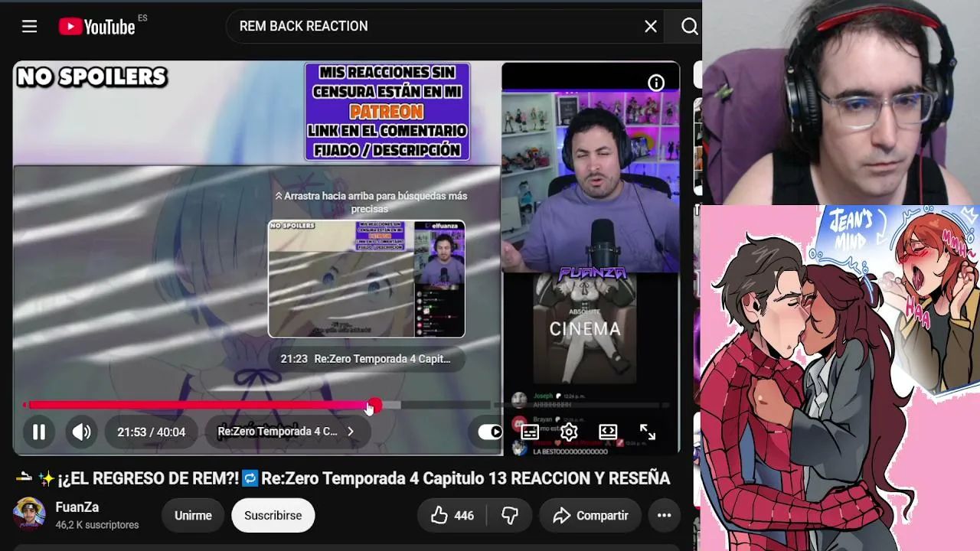Open the video info card icon
The width and height of the screenshot is (980, 551).
point(656,83)
